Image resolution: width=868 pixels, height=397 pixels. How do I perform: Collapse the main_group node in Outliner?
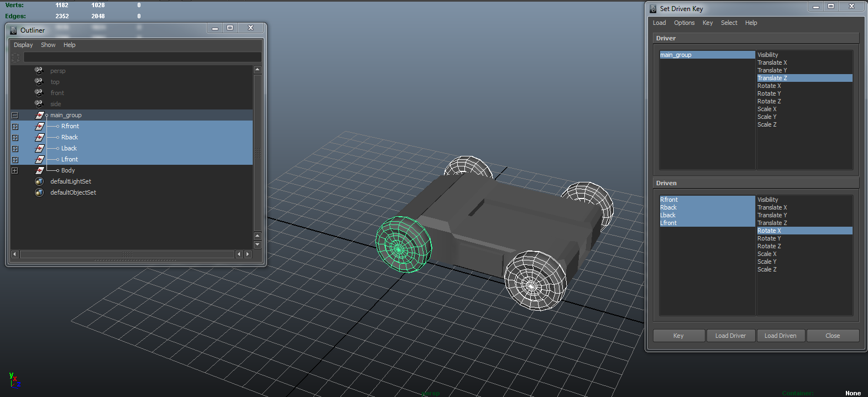pos(15,116)
